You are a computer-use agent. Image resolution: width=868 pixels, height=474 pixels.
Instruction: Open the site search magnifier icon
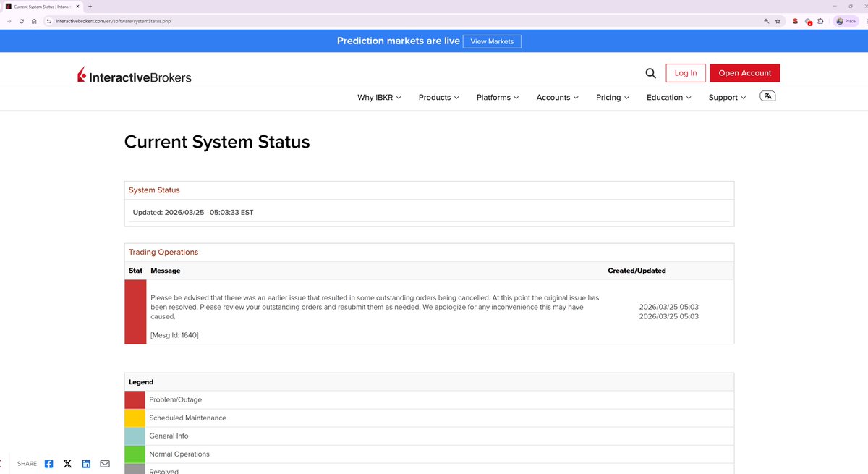[x=650, y=73]
